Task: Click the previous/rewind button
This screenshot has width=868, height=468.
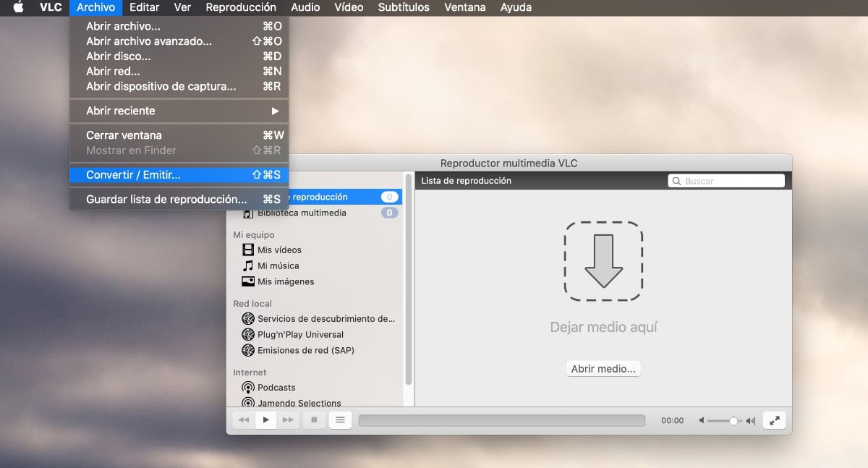Action: tap(244, 420)
